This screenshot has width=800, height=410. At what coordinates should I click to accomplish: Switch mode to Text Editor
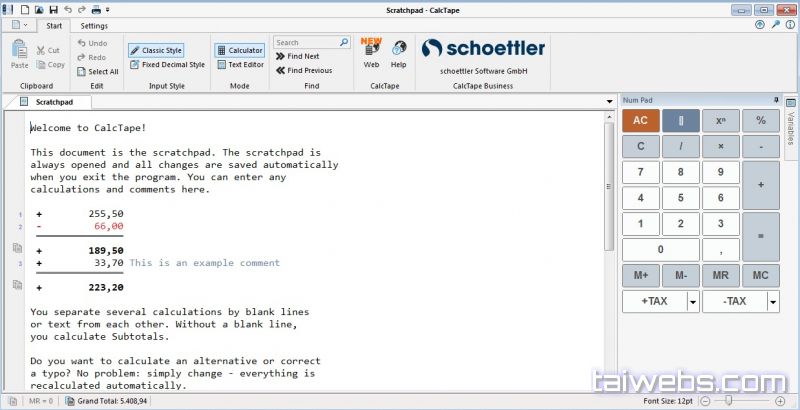tap(239, 65)
